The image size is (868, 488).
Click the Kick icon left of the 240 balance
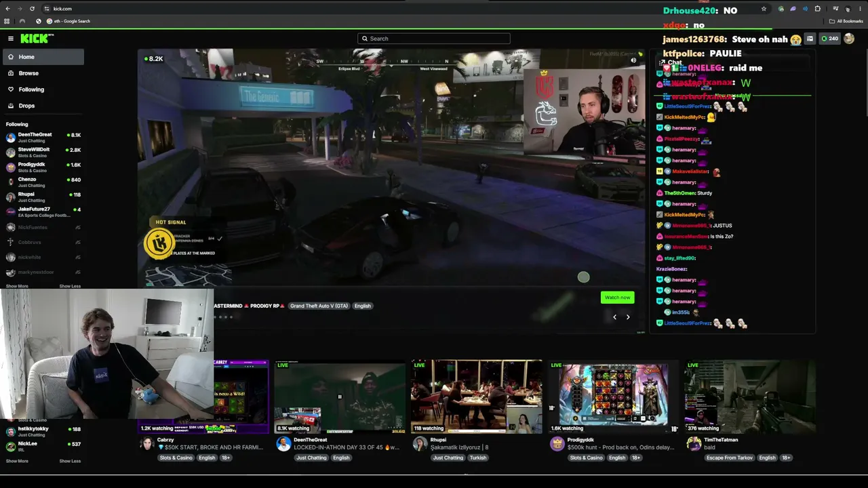824,39
